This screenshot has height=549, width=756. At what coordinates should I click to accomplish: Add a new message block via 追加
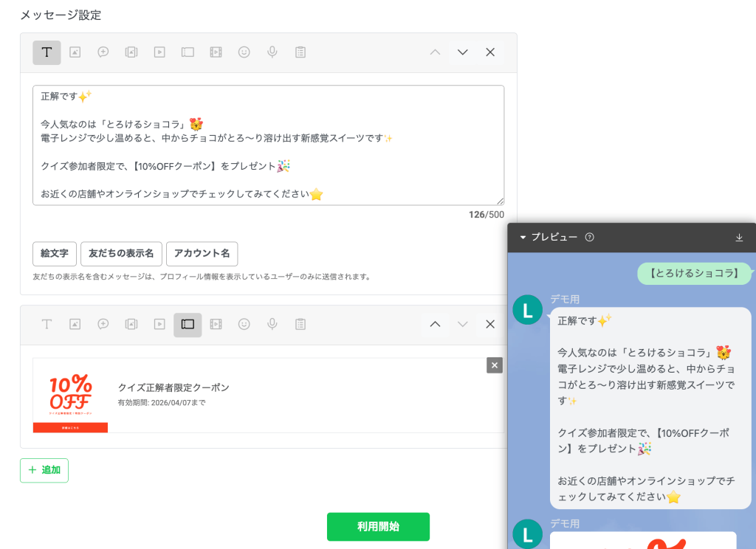44,470
